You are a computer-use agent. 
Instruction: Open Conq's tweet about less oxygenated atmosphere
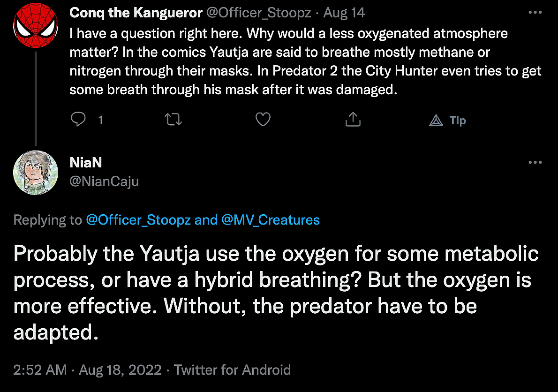(x=305, y=61)
